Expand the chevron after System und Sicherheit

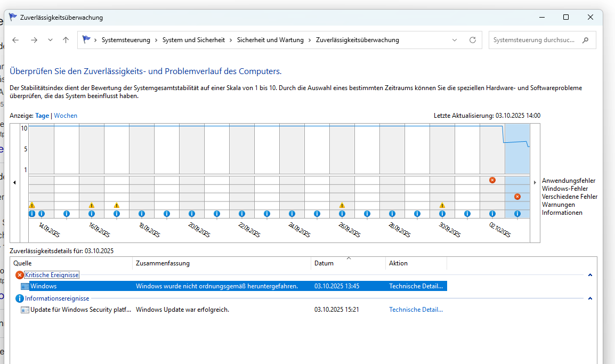231,40
